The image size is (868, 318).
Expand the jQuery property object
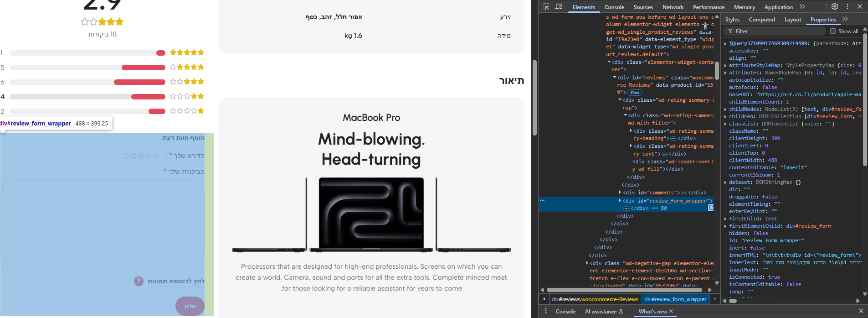coord(725,44)
